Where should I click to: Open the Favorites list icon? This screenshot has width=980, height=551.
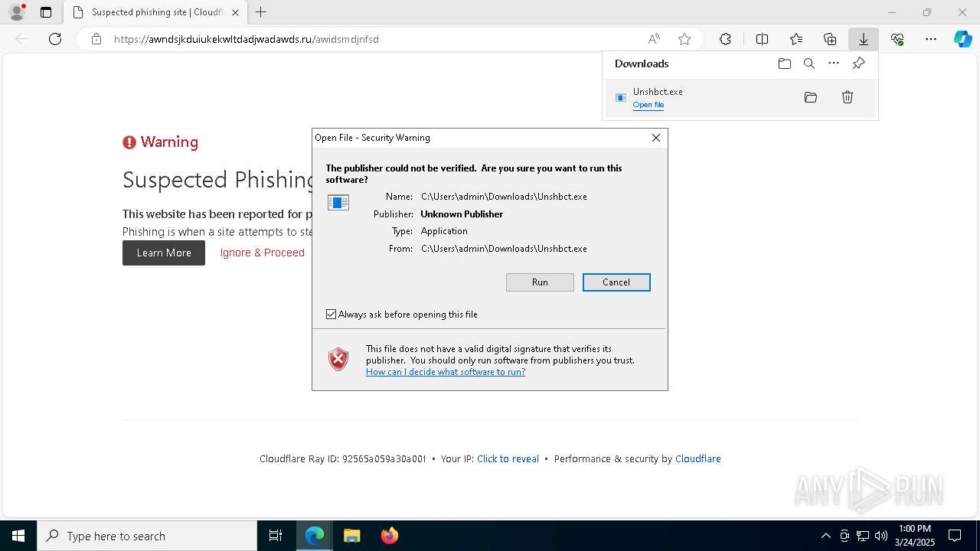[x=796, y=39]
